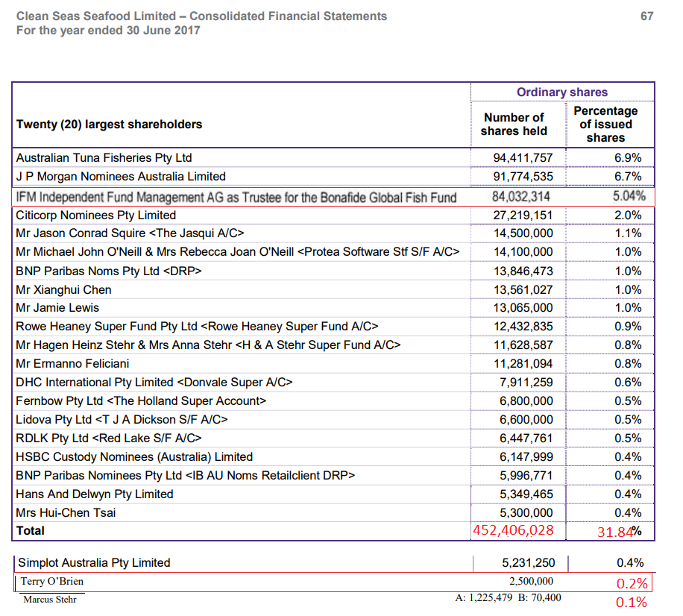Image resolution: width=683 pixels, height=616 pixels.
Task: Select the Rowe Heaney Super Fund Pty Ltd name
Action: coord(197,327)
